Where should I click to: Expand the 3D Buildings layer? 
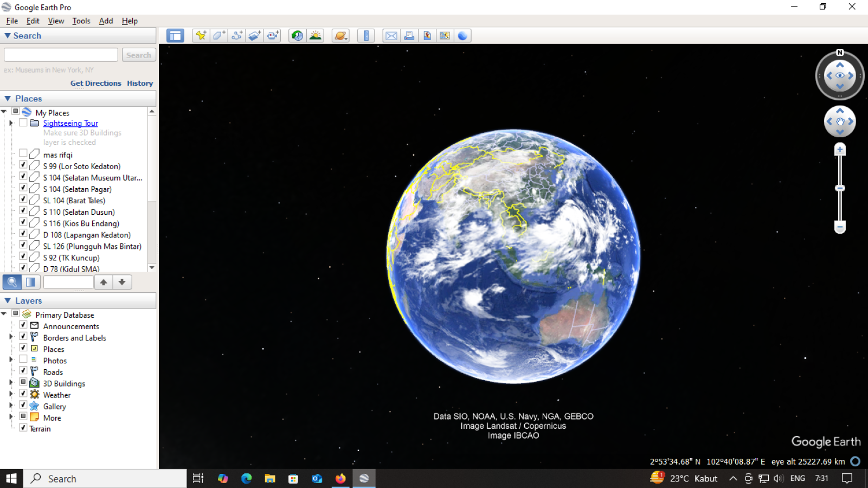(11, 382)
